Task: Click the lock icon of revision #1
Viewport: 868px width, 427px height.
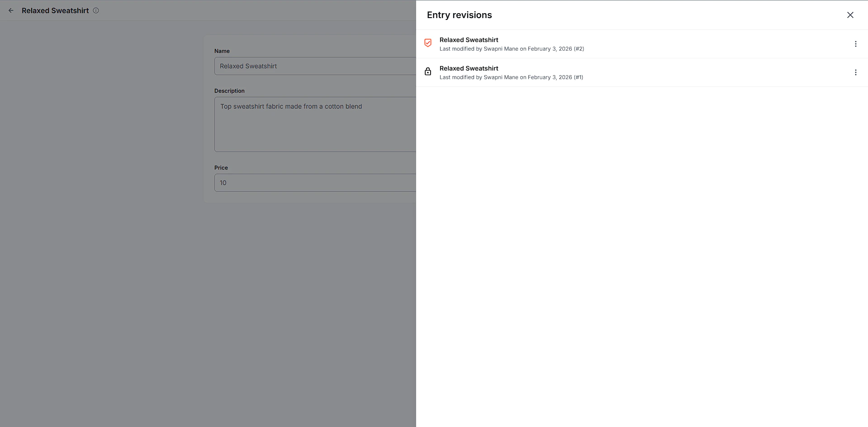Action: tap(428, 71)
